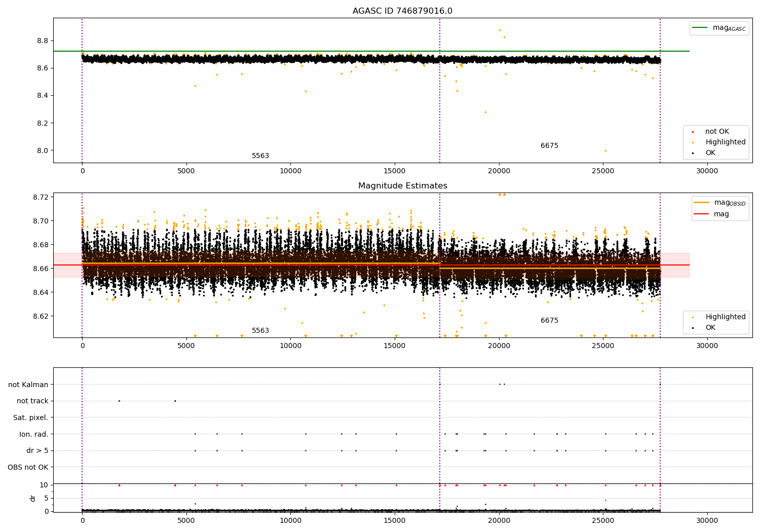Image resolution: width=760 pixels, height=532 pixels.
Task: Click the "30000" x-axis tick under the top plot
Action: click(x=707, y=171)
